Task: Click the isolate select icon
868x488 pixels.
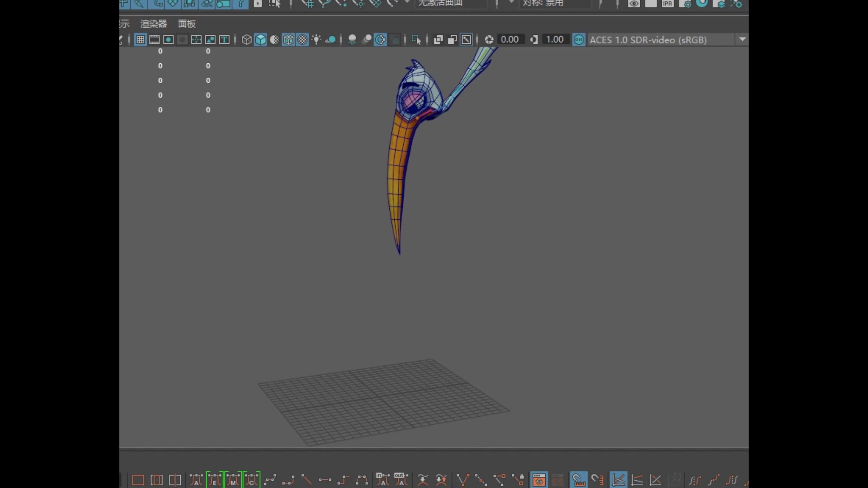Action: 416,40
